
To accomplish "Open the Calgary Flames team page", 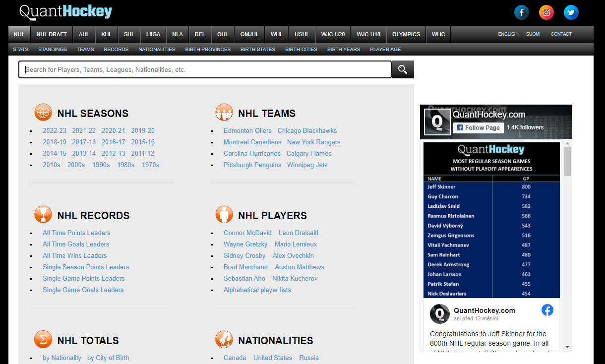I will click(309, 154).
